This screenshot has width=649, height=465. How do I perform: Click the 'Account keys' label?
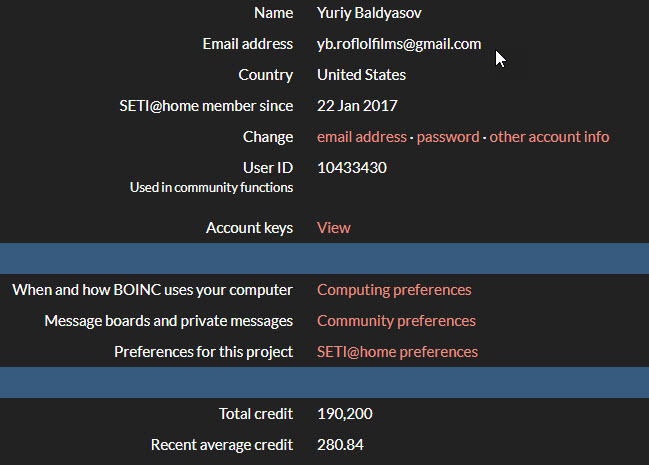[249, 228]
